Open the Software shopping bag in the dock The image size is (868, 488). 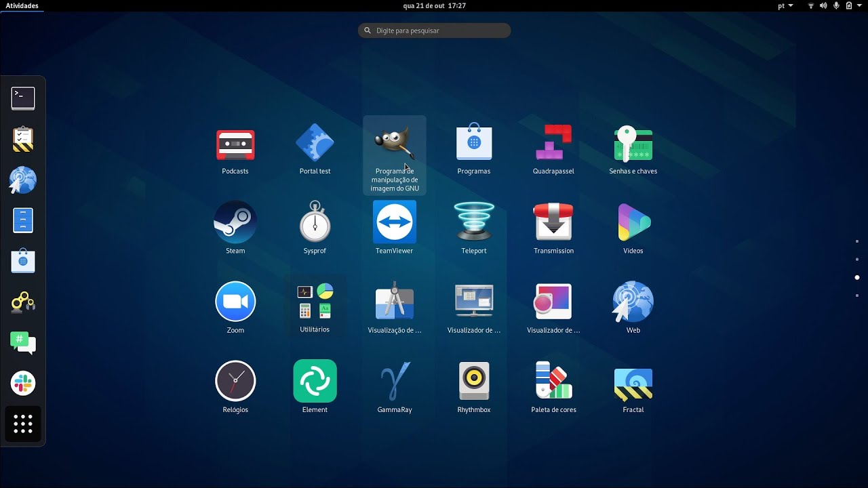coord(23,261)
